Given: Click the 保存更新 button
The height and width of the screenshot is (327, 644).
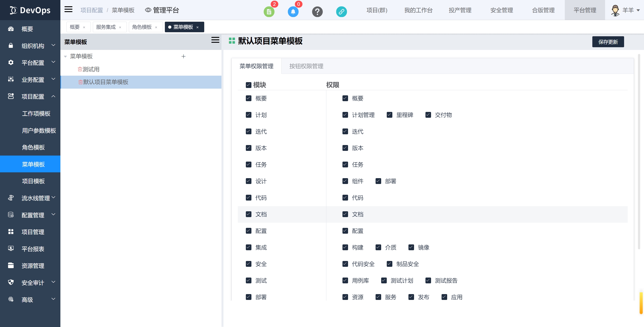Looking at the screenshot, I should coord(608,42).
